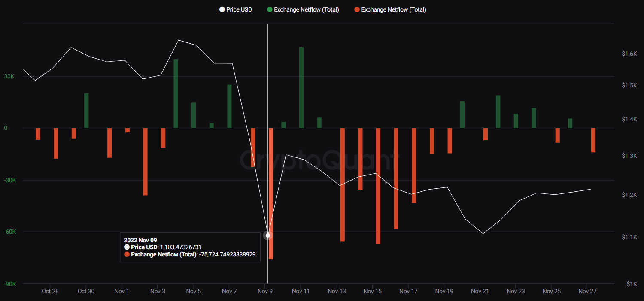The image size is (644, 301).
Task: Click the "$1.1K" right axis label
Action: 629,237
